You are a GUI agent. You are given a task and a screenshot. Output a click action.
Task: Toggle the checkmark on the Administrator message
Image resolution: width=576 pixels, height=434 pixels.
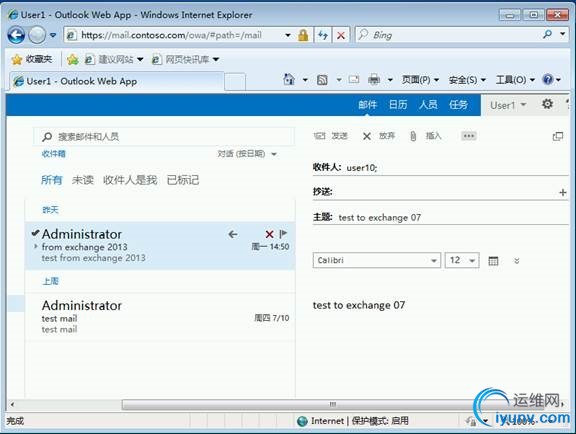[x=36, y=233]
